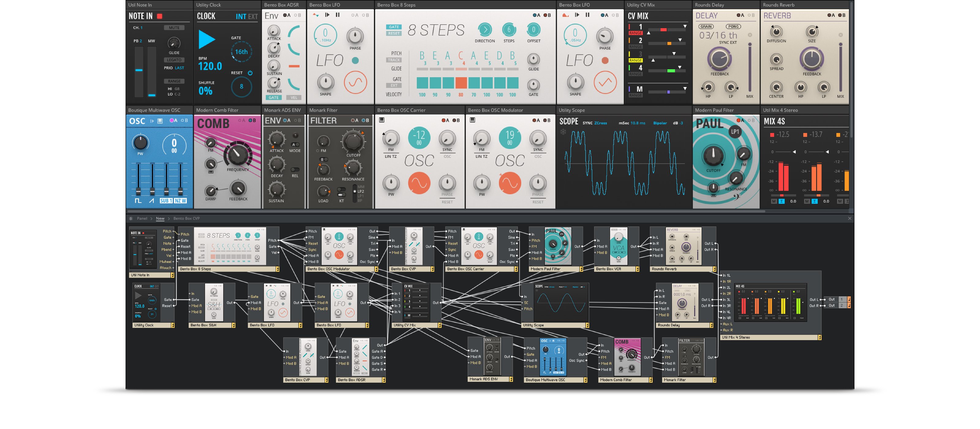The width and height of the screenshot is (980, 429).
Task: Toggle the Monark ENV REL switch
Action: coord(295,169)
